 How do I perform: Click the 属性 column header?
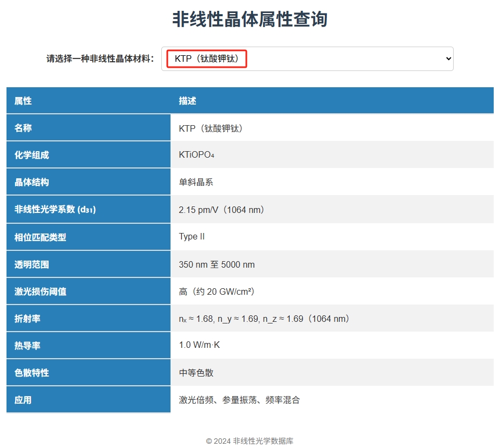(x=23, y=101)
